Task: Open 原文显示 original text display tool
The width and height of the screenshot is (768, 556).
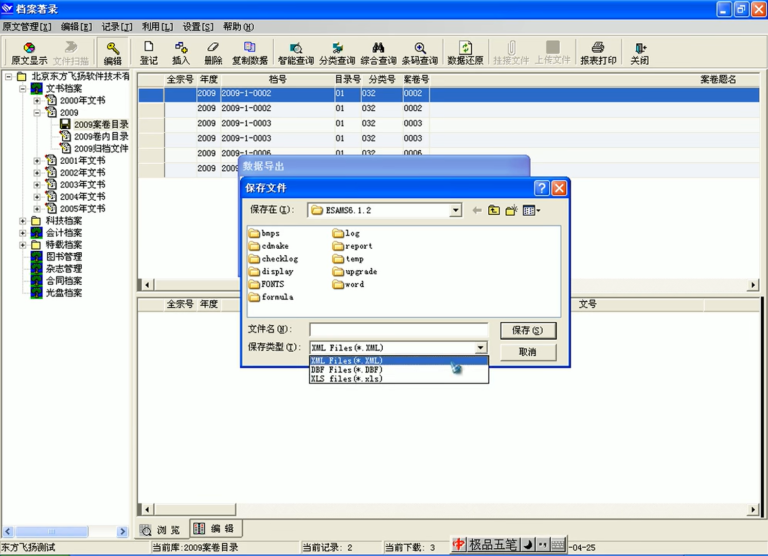Action: [x=29, y=53]
